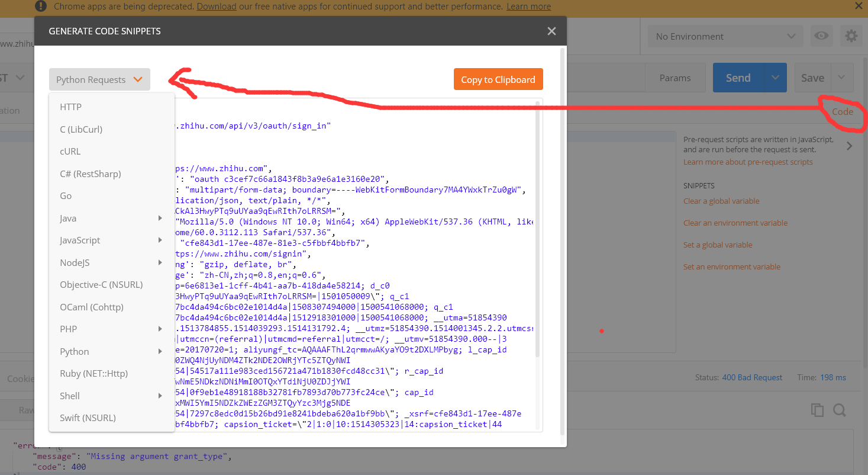Open Learn more about pre-request scripts
This screenshot has height=475, width=868.
748,162
